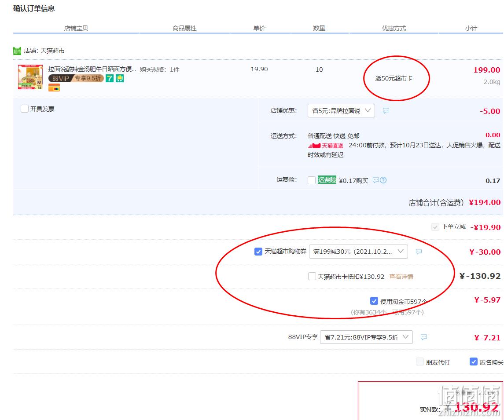Click the 查看详情 link
Image resolution: width=504 pixels, height=420 pixels.
401,277
